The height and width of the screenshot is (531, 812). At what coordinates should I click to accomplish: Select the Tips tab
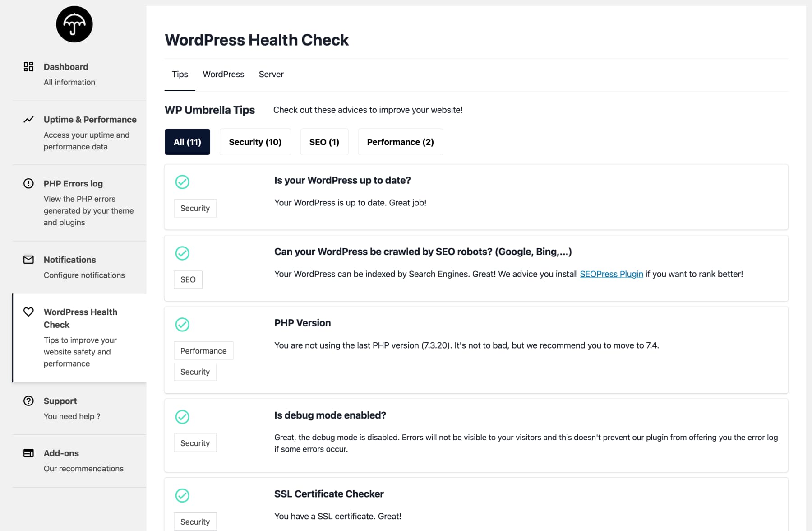point(180,74)
